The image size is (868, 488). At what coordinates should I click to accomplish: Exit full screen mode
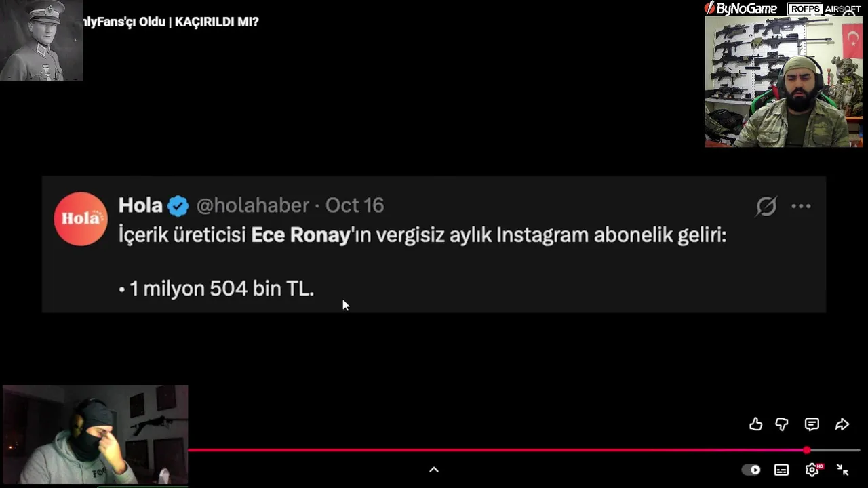pyautogui.click(x=842, y=470)
